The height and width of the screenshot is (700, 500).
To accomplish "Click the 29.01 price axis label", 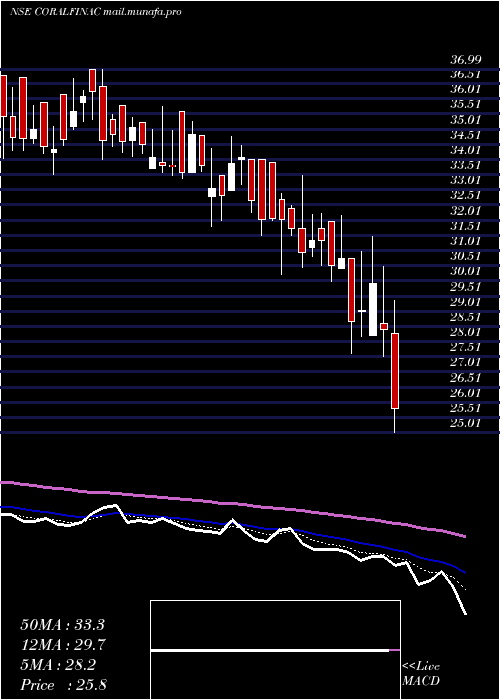I will point(464,302).
